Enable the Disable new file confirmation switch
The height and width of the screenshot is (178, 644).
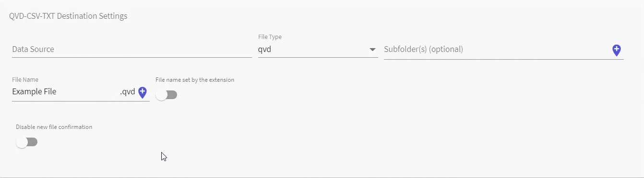tap(26, 142)
